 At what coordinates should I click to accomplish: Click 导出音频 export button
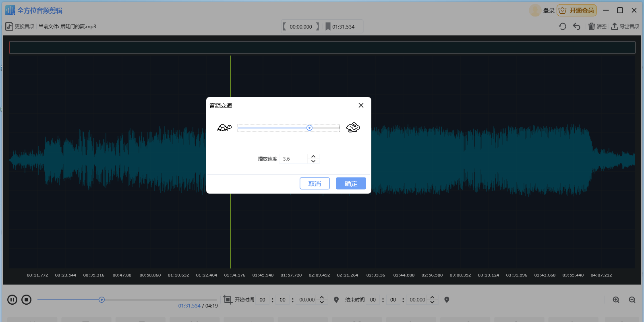(625, 27)
